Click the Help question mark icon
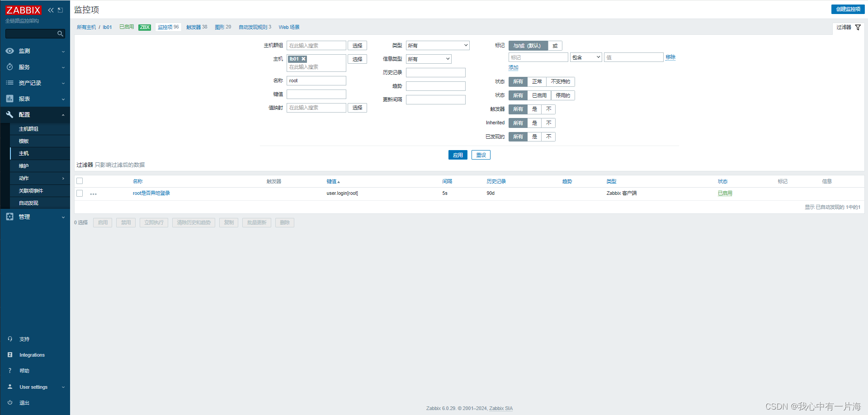The image size is (868, 415). tap(10, 371)
